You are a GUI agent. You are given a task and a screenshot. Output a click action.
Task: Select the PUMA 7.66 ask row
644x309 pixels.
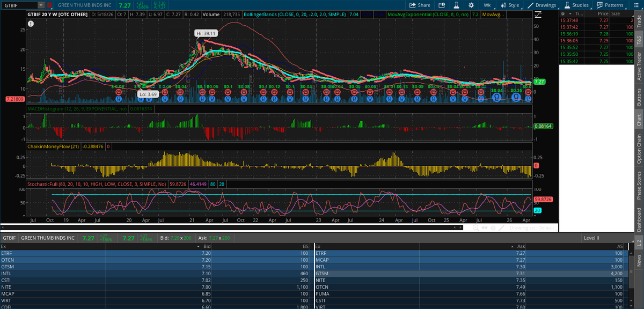[x=471, y=294]
